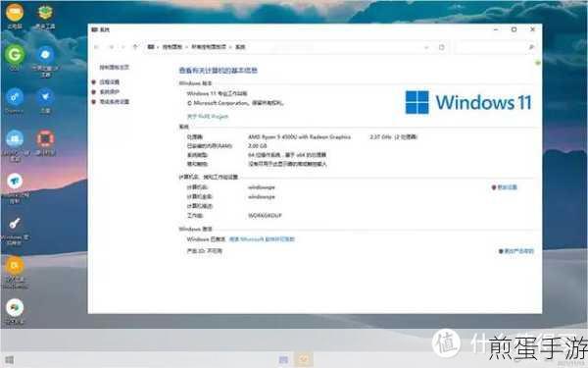
Task: Click the computer icon at breadcrumb start
Action: click(x=151, y=47)
